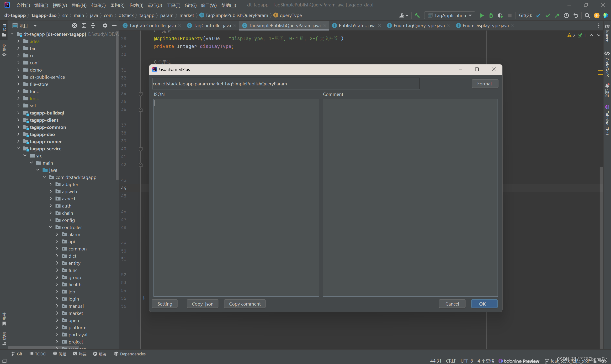611x364 pixels.
Task: Click the 44:31 cursor position indicator
Action: [436, 361]
